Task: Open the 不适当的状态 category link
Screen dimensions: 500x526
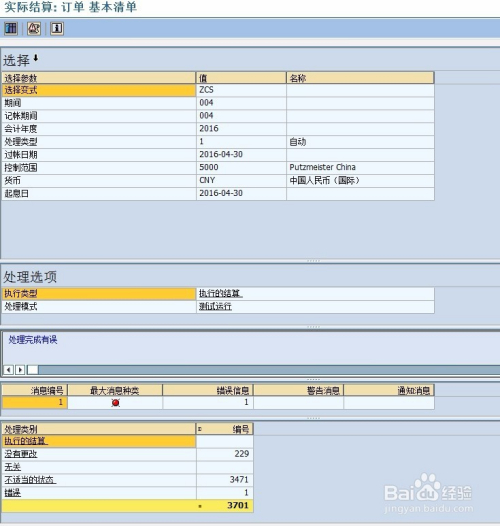Action: [x=30, y=480]
